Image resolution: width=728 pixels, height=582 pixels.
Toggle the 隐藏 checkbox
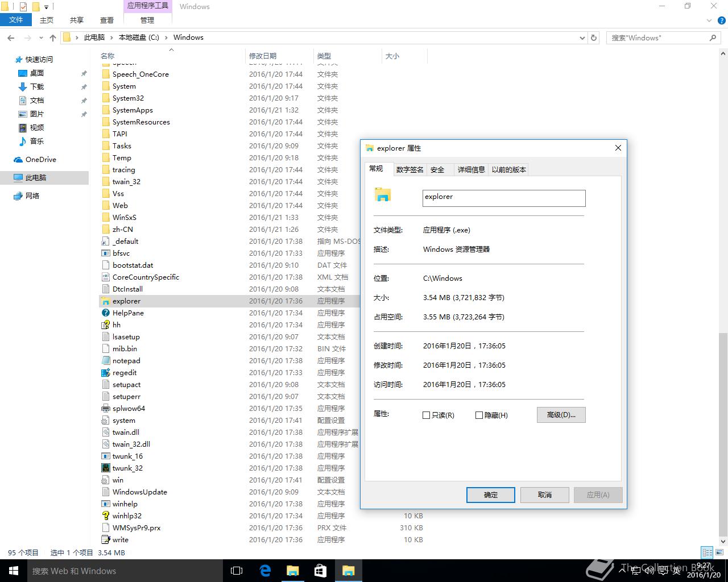pyautogui.click(x=479, y=415)
